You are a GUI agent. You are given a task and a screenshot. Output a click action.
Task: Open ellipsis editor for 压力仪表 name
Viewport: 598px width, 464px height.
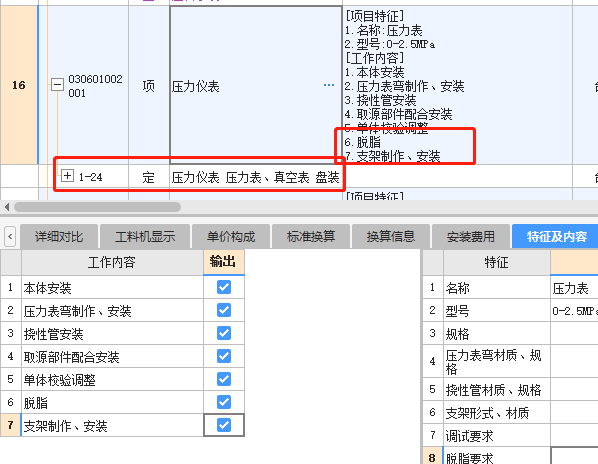(x=329, y=85)
